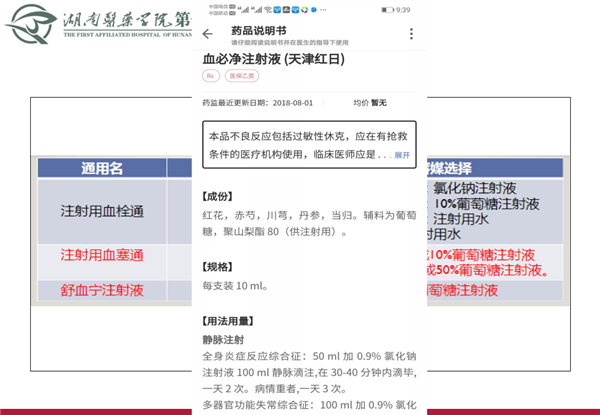The image size is (600, 415).
Task: Click the 9:39 clock in status bar
Action: point(403,10)
